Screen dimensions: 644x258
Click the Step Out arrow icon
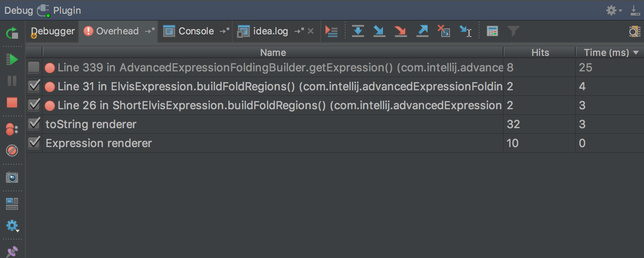(422, 31)
